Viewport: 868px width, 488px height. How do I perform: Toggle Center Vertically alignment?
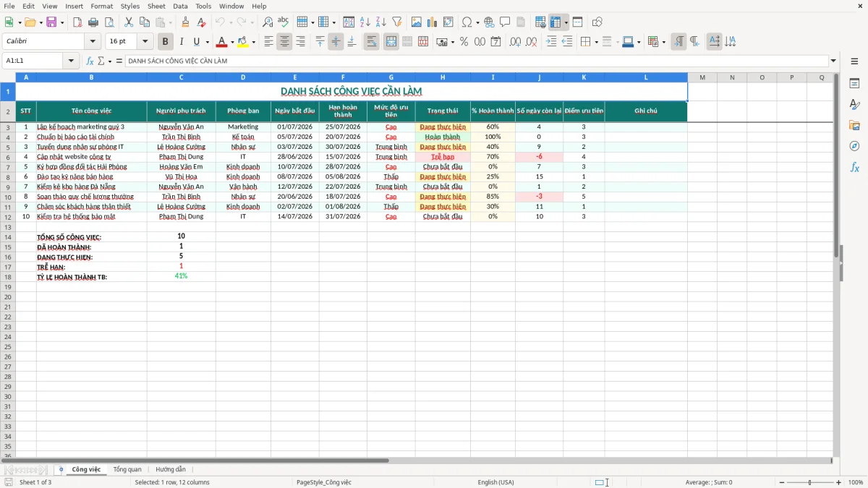coord(336,42)
